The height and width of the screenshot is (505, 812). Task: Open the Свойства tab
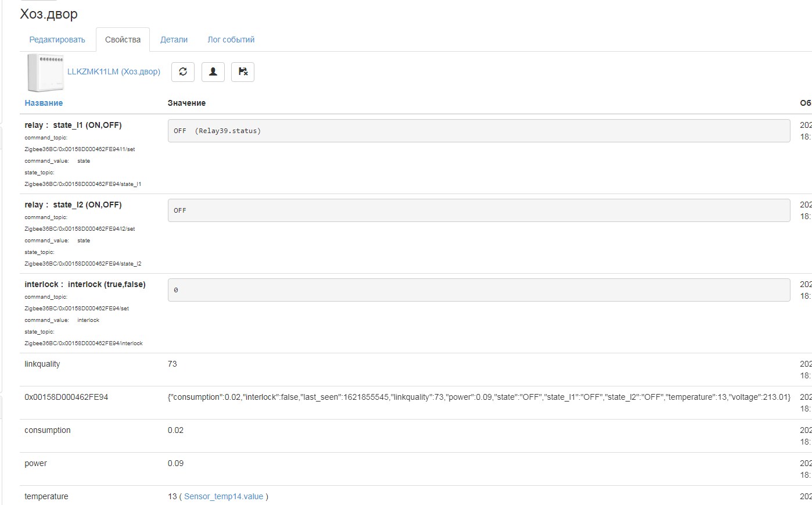(123, 39)
